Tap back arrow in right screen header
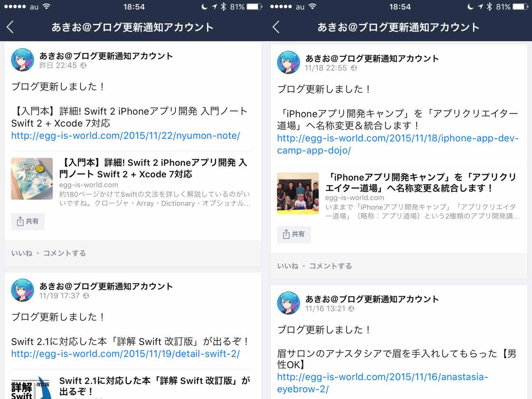Image resolution: width=532 pixels, height=399 pixels. [x=276, y=27]
